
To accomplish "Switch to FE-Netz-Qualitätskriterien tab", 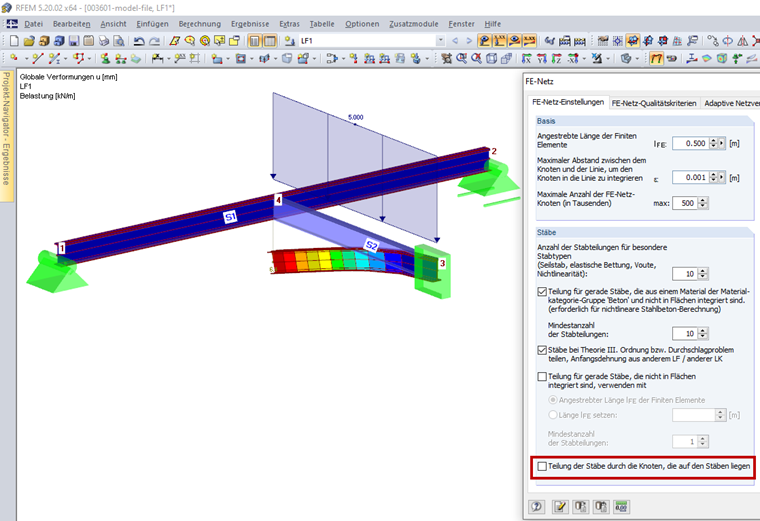I will pos(654,103).
